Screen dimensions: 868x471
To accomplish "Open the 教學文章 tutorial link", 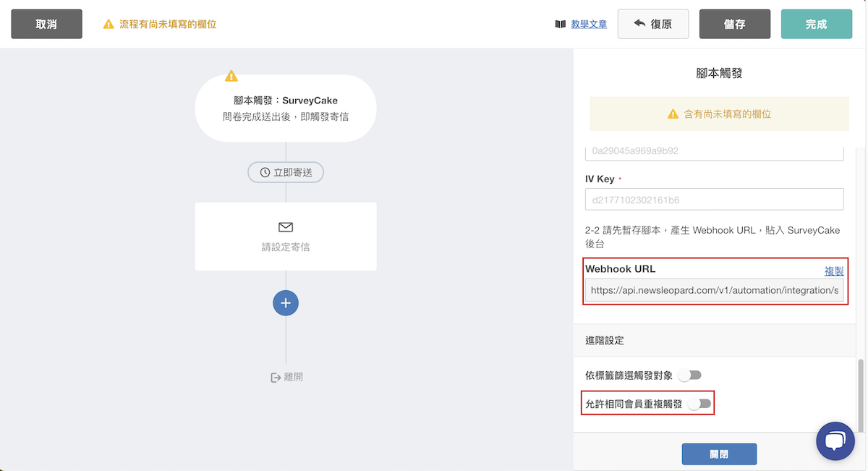I will point(589,24).
